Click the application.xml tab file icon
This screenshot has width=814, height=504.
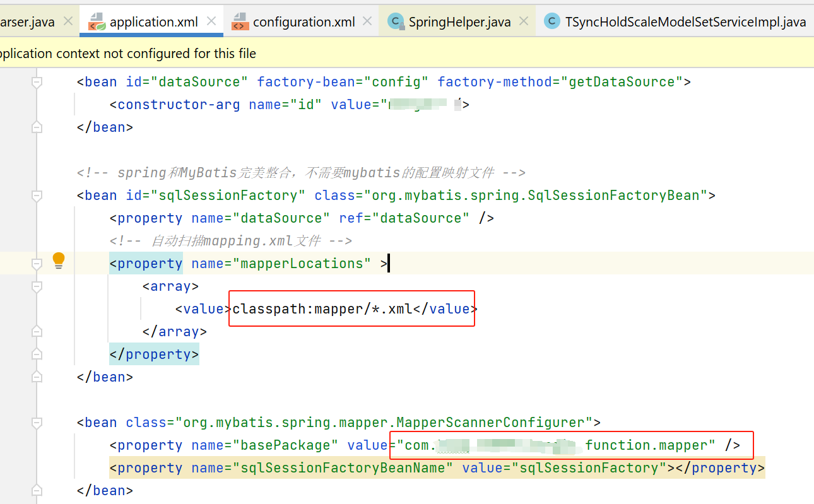tap(97, 22)
